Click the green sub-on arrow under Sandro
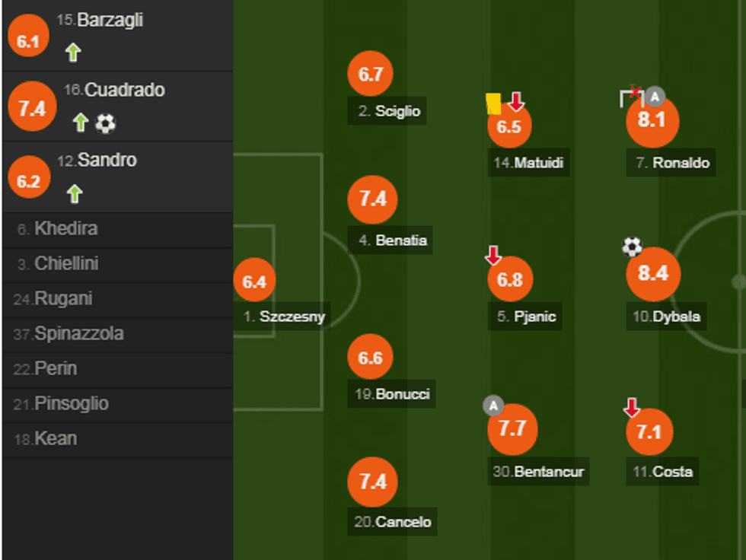Viewport: 746px width, 560px height. tap(74, 194)
